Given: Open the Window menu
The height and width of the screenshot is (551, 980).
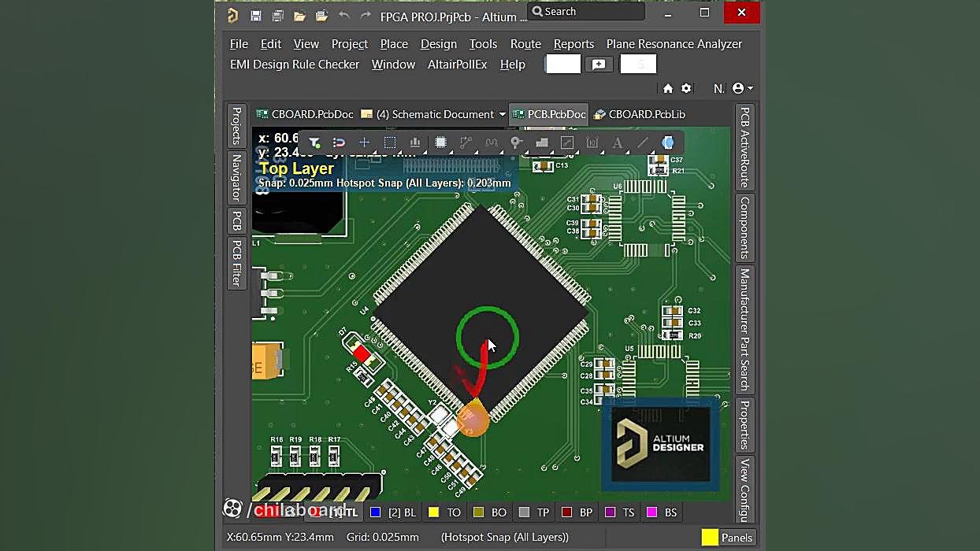Looking at the screenshot, I should click(x=393, y=65).
